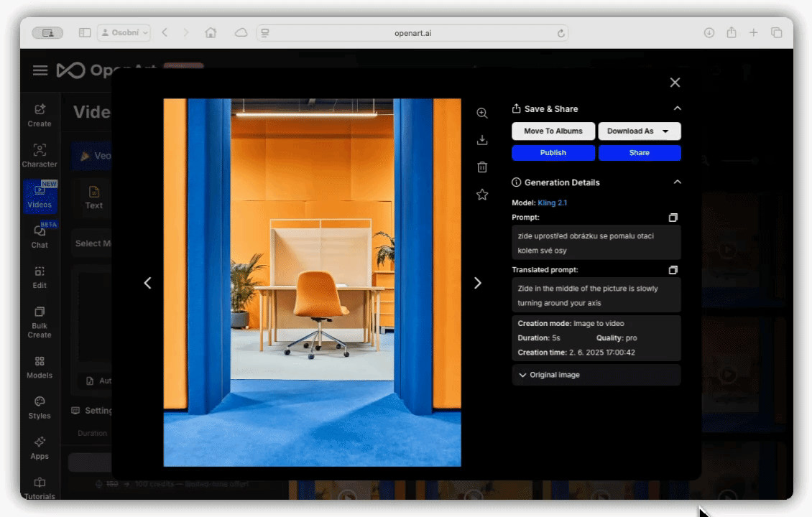Open the Chat section in sidebar
The image size is (812, 517).
40,236
